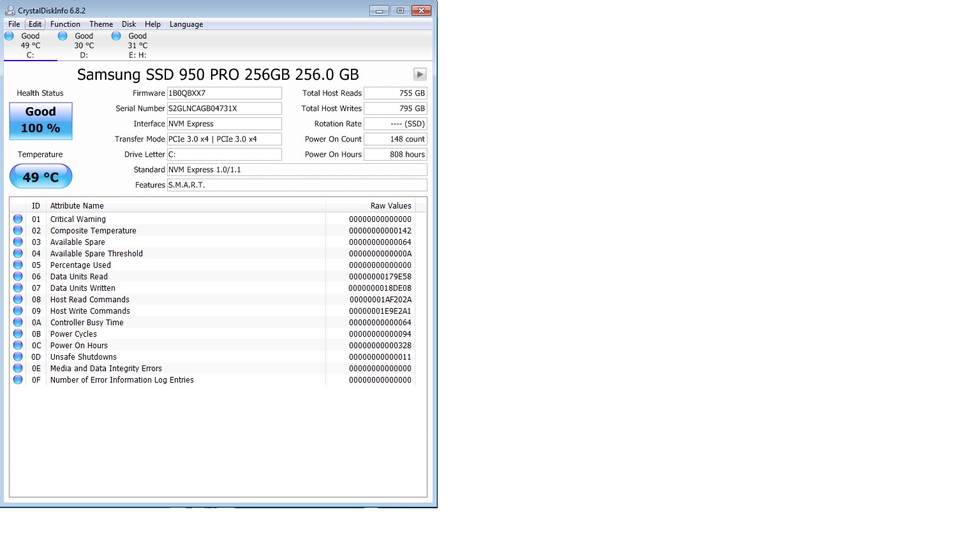Click the Firmware field 1B0QBXX7

[225, 93]
